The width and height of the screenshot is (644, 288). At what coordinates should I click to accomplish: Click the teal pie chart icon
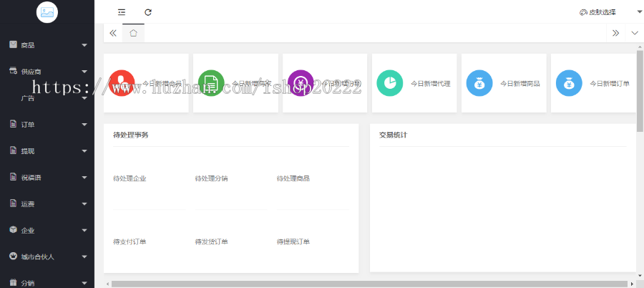(390, 83)
